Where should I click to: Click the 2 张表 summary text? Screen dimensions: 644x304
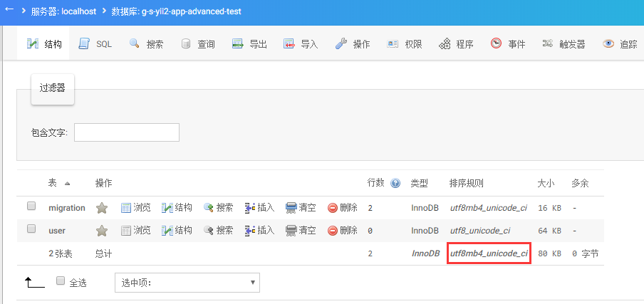point(61,254)
